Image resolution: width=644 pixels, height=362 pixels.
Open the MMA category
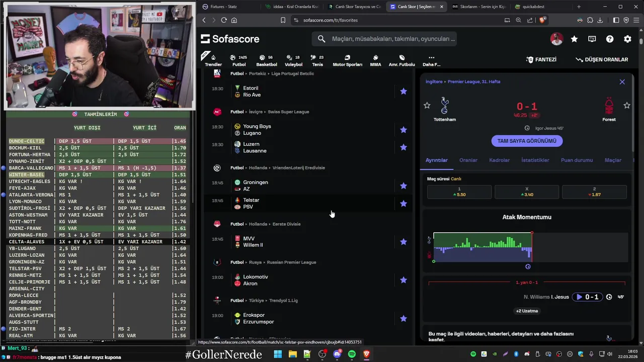[375, 60]
